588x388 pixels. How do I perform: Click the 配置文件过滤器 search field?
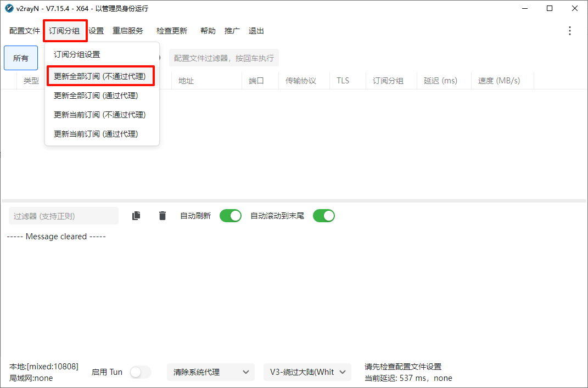[223, 58]
